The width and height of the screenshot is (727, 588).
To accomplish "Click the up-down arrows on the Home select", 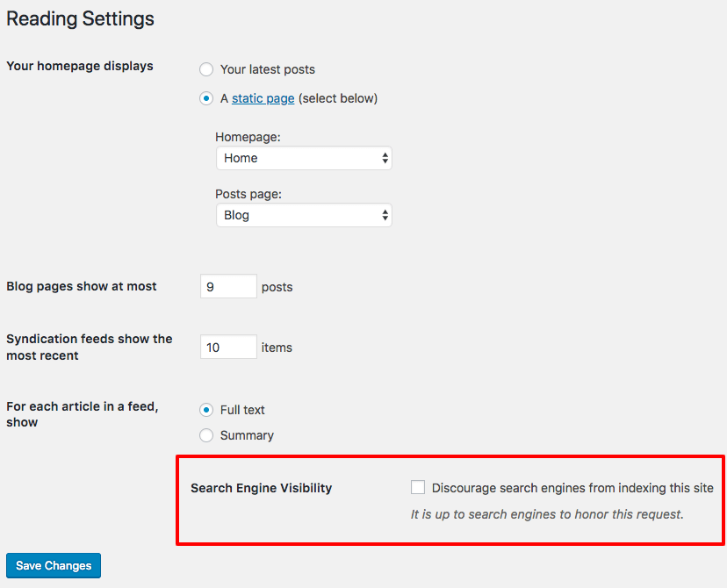I will [x=385, y=158].
